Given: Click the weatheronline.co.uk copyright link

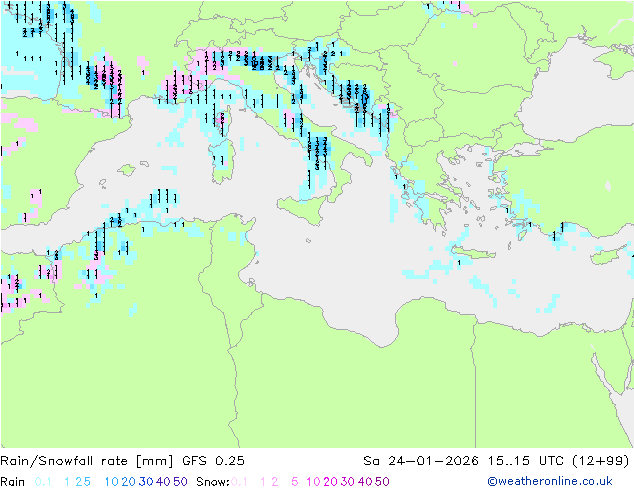Looking at the screenshot, I should (x=550, y=482).
